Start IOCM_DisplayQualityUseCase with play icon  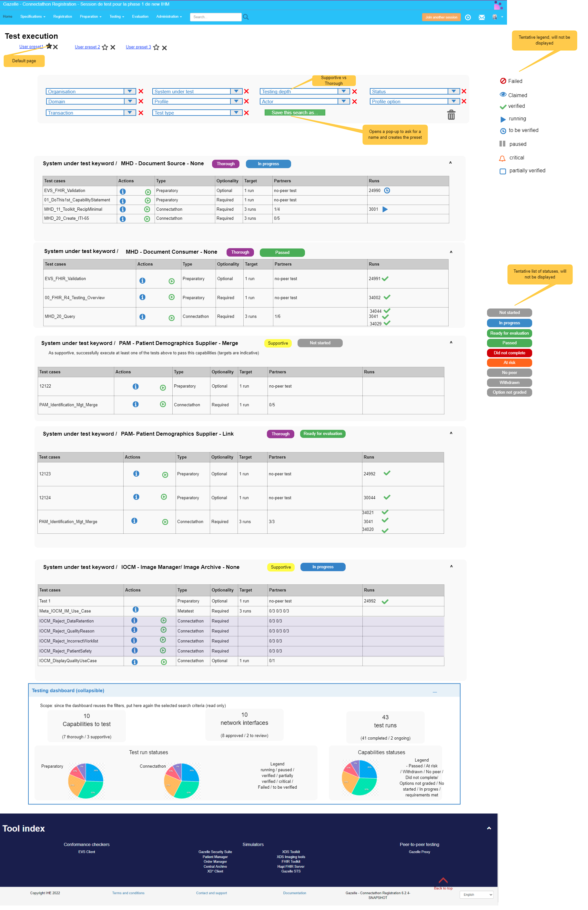(164, 662)
